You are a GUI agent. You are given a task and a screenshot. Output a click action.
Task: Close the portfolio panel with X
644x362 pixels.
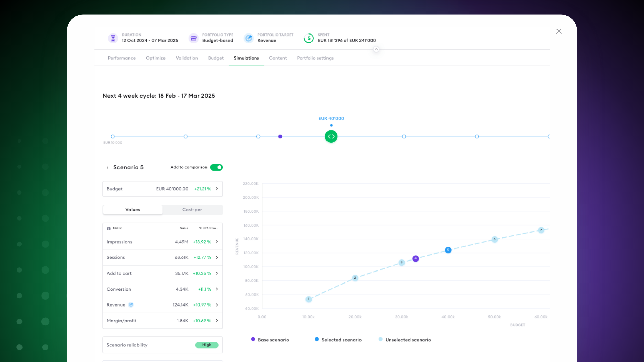(x=559, y=31)
